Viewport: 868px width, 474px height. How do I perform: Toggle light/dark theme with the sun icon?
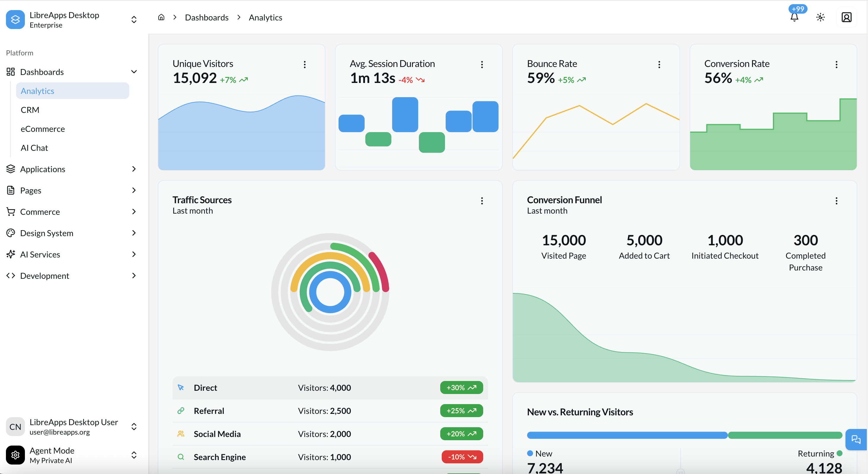(x=821, y=17)
